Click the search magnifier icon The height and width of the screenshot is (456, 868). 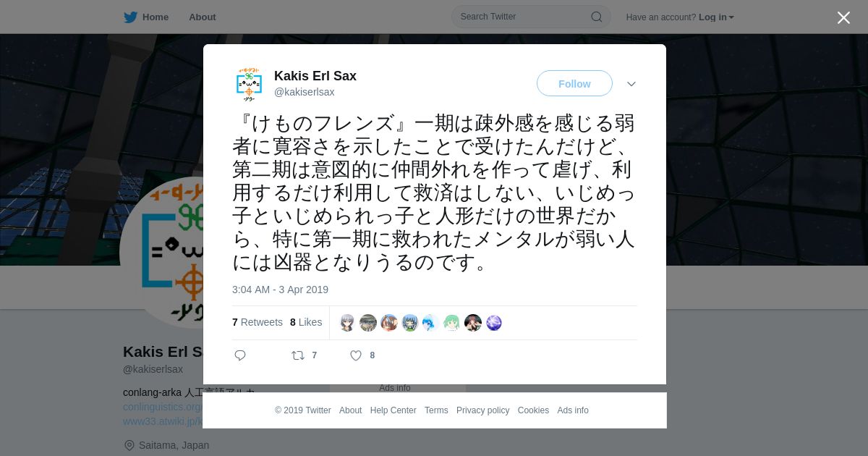pyautogui.click(x=597, y=17)
